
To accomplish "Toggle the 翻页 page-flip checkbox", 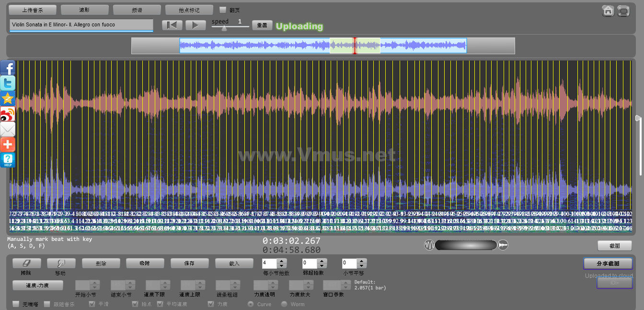I will pyautogui.click(x=223, y=10).
